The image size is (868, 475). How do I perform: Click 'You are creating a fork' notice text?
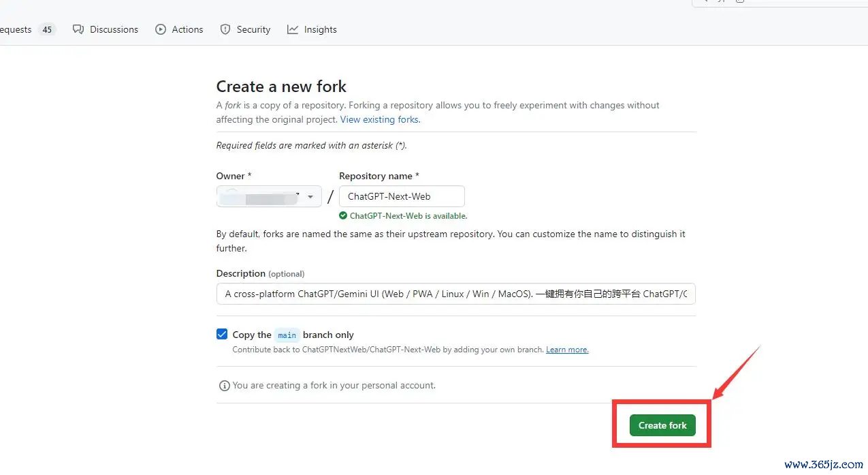click(334, 385)
